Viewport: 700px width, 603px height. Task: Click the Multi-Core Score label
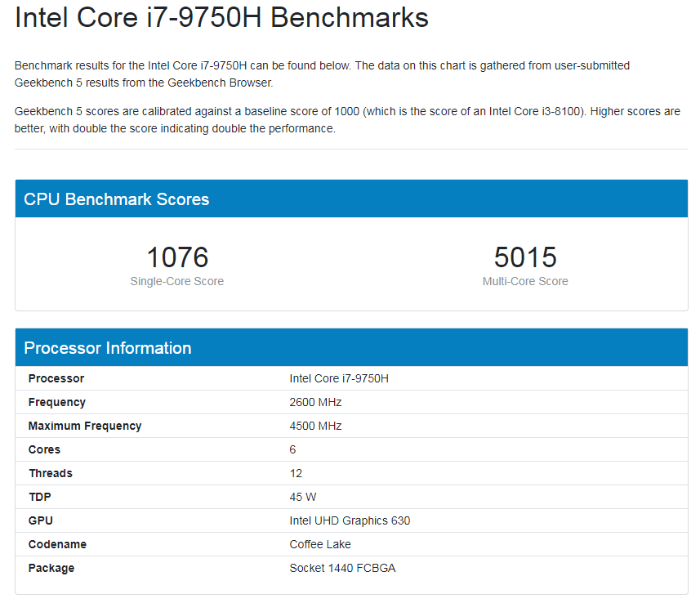coord(525,281)
